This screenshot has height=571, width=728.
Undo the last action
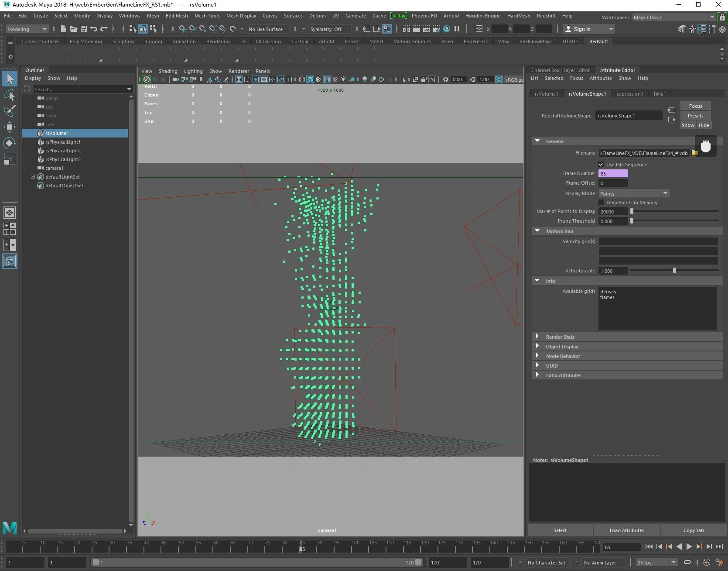coord(93,29)
